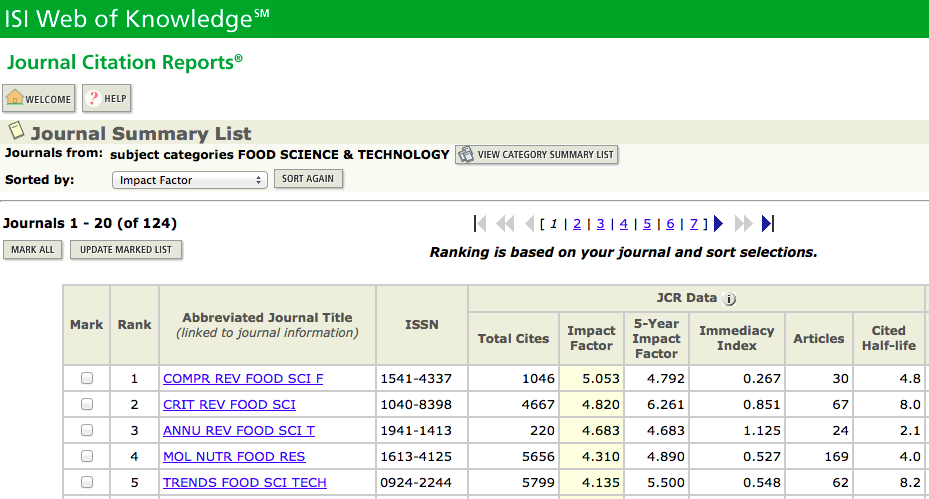Screen dimensions: 929x499
Task: Open Help with the question mark icon
Action: [x=107, y=99]
